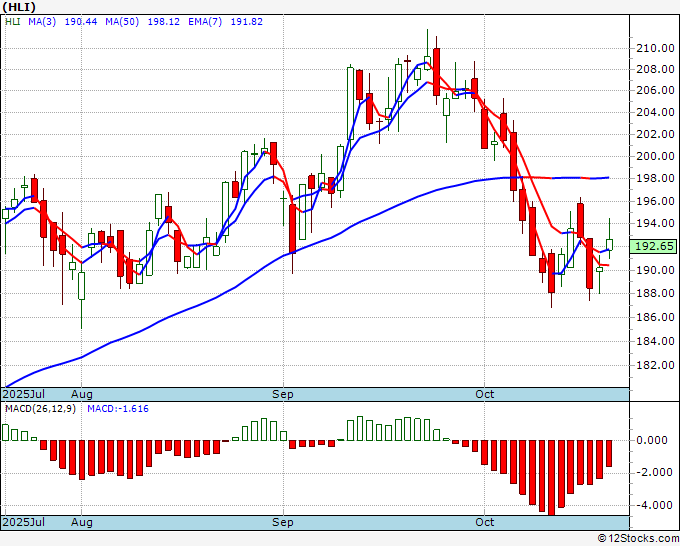Click the 194.00 price axis label
The width and height of the screenshot is (680, 546).
[655, 223]
